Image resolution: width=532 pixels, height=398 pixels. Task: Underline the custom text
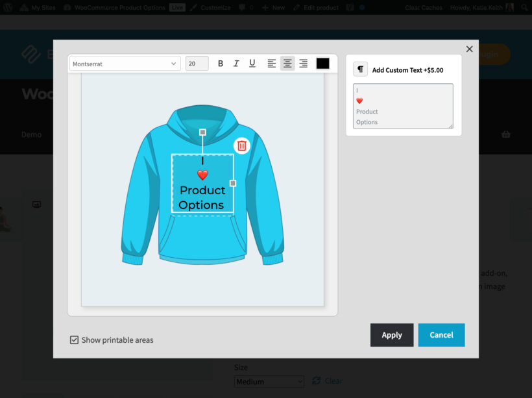click(x=252, y=63)
